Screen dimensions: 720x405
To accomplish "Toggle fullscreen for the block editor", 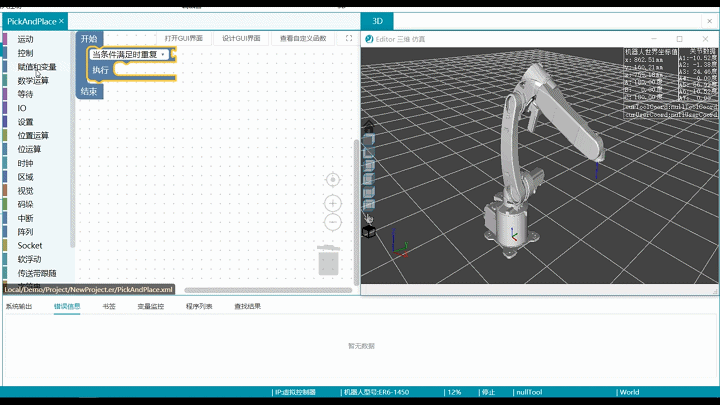I will point(349,38).
